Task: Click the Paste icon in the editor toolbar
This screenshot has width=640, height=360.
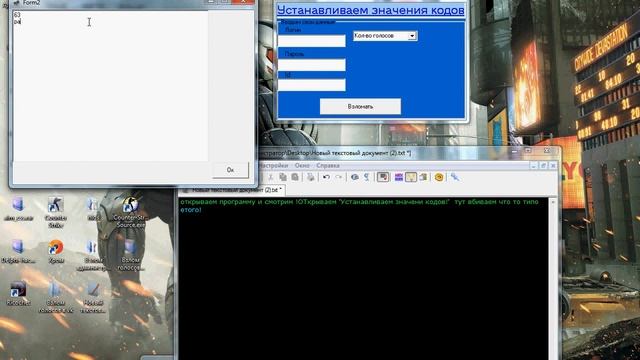Action: click(295, 177)
